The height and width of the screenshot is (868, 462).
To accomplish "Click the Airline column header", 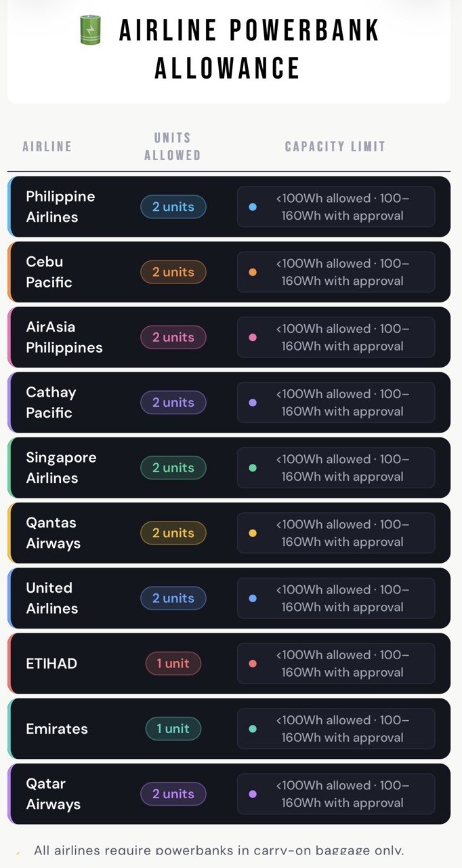I will [x=47, y=146].
